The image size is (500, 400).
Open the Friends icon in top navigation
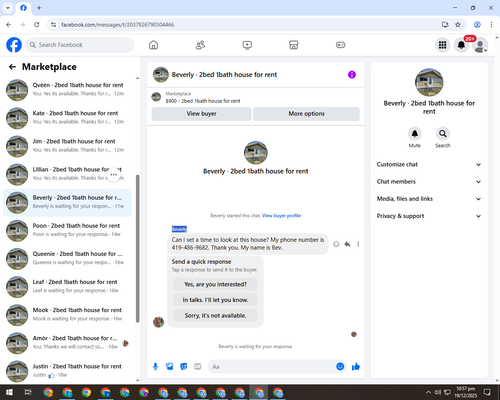coord(200,45)
